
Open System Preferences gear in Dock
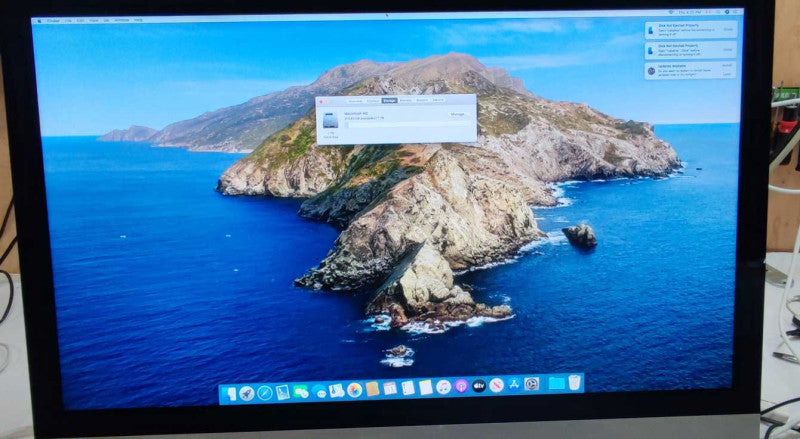(x=532, y=384)
